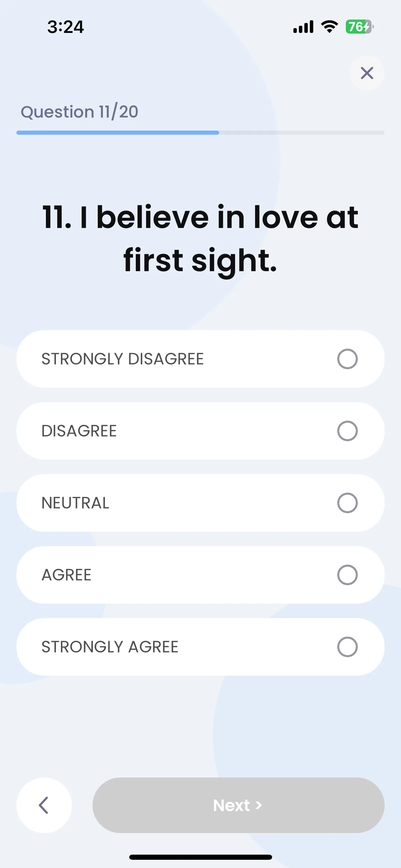The height and width of the screenshot is (868, 401).
Task: Select the Disagree radio circle
Action: pos(347,431)
